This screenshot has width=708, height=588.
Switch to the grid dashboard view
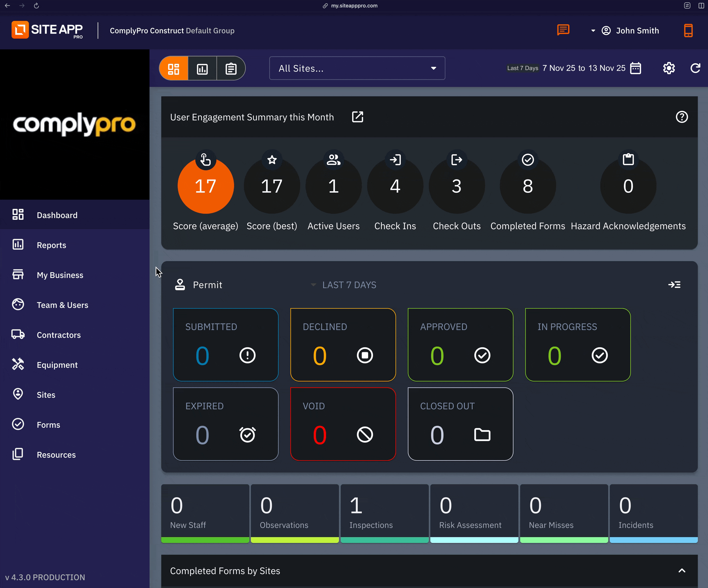coord(174,69)
